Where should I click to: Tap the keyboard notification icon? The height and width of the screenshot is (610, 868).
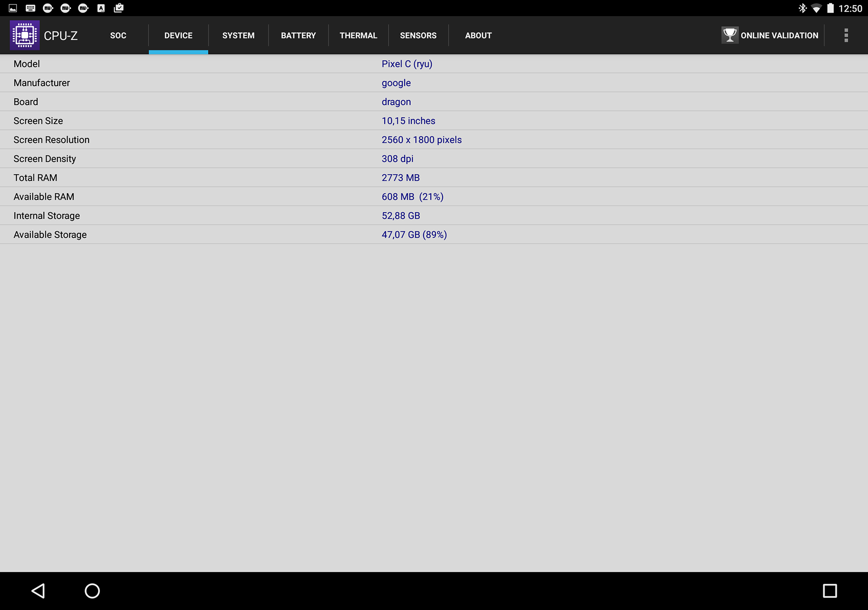tap(30, 8)
